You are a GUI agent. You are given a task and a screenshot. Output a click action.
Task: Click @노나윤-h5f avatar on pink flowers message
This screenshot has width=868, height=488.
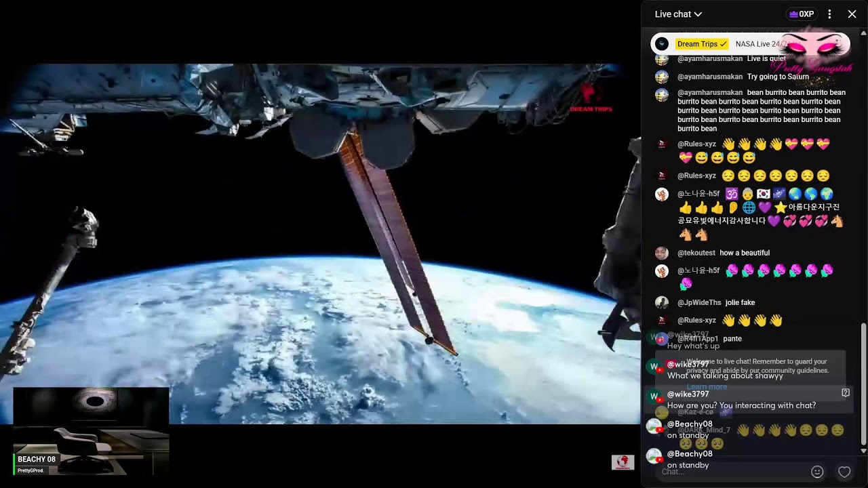pos(662,271)
